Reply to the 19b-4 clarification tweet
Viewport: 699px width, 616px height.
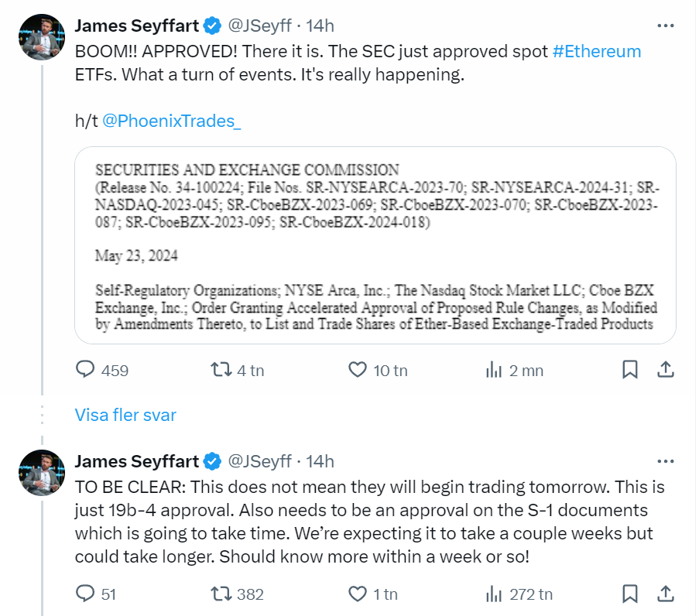[85, 594]
